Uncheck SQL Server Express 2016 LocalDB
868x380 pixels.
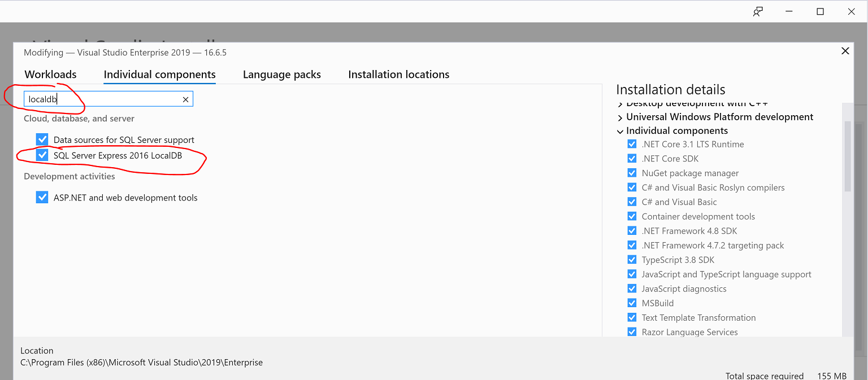pyautogui.click(x=42, y=155)
